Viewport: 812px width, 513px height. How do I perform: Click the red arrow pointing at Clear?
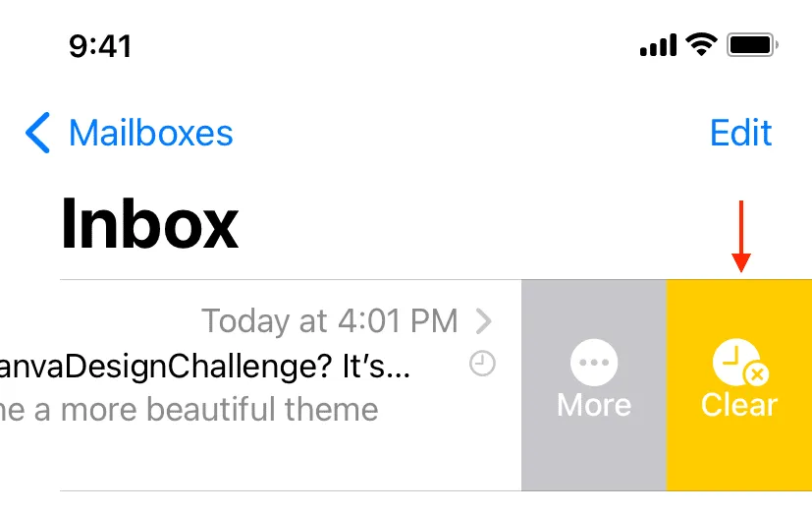(741, 236)
